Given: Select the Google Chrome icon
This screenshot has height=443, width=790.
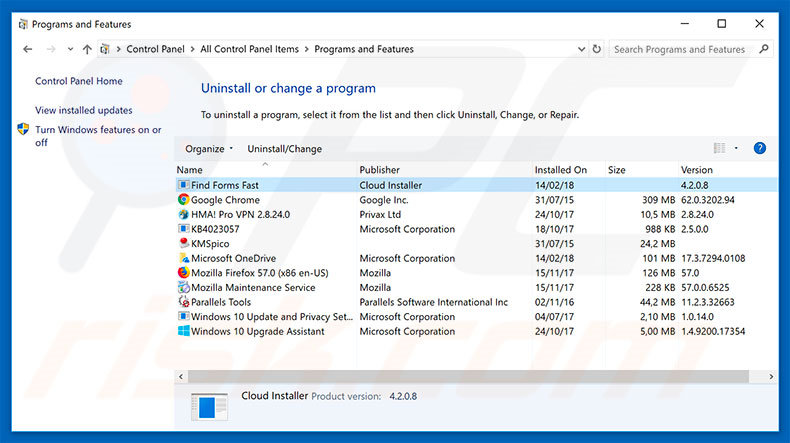Looking at the screenshot, I should pyautogui.click(x=184, y=200).
